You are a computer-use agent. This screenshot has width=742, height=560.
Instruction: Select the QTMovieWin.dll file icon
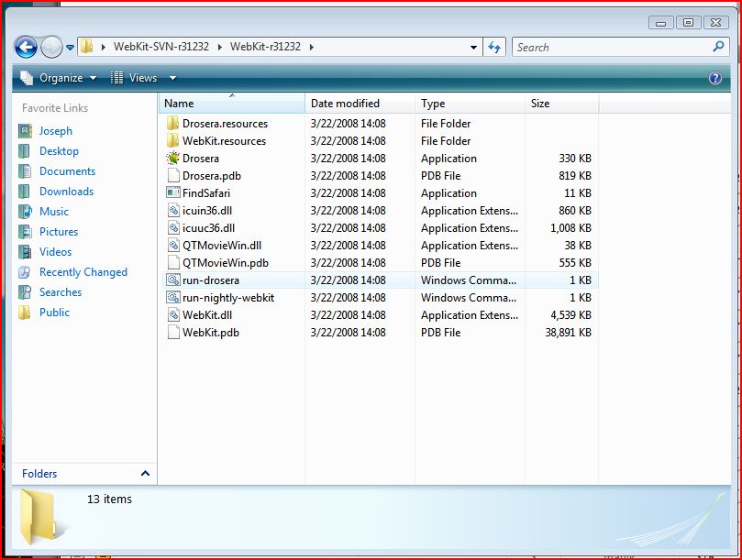point(173,246)
